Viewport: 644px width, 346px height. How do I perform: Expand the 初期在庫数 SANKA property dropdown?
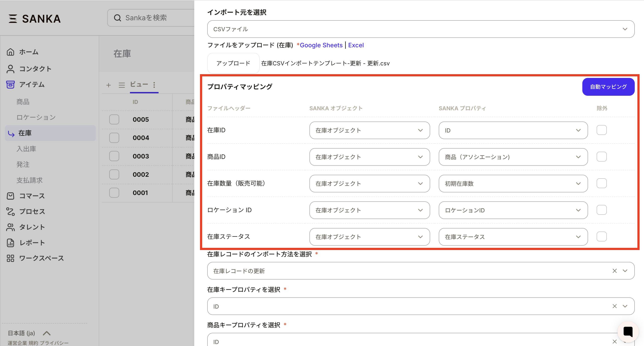pyautogui.click(x=513, y=184)
